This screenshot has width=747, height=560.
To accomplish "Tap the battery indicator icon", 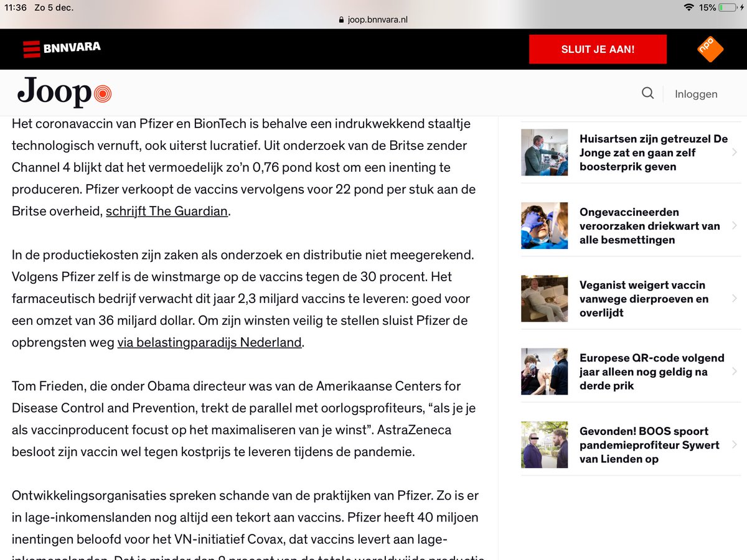I will (727, 7).
